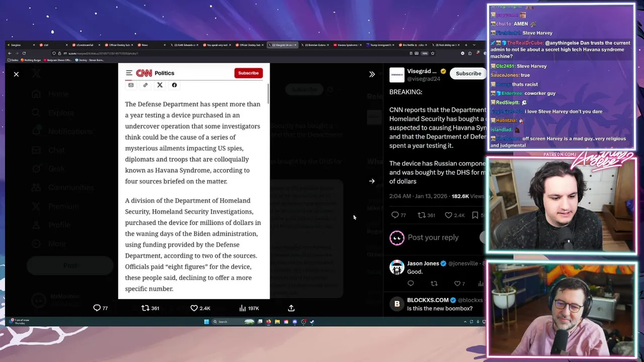
Task: Toggle bookmark icon in tweet side panel
Action: 475,215
